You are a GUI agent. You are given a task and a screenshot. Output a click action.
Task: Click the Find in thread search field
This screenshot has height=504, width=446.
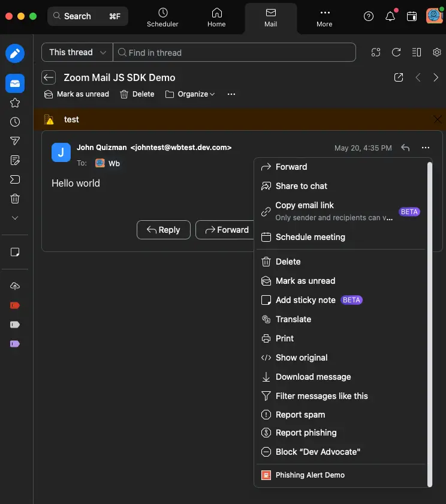pyautogui.click(x=234, y=52)
